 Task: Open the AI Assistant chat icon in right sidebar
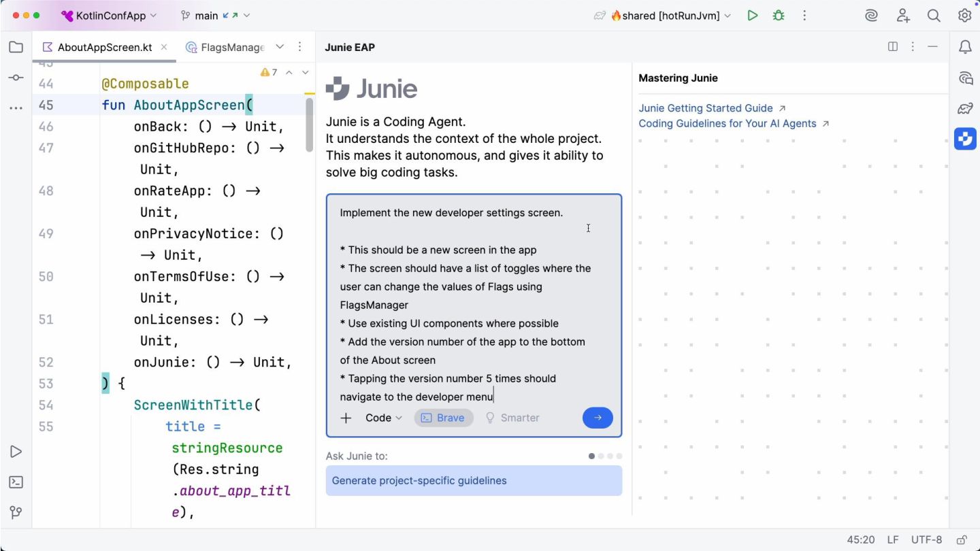pyautogui.click(x=965, y=78)
